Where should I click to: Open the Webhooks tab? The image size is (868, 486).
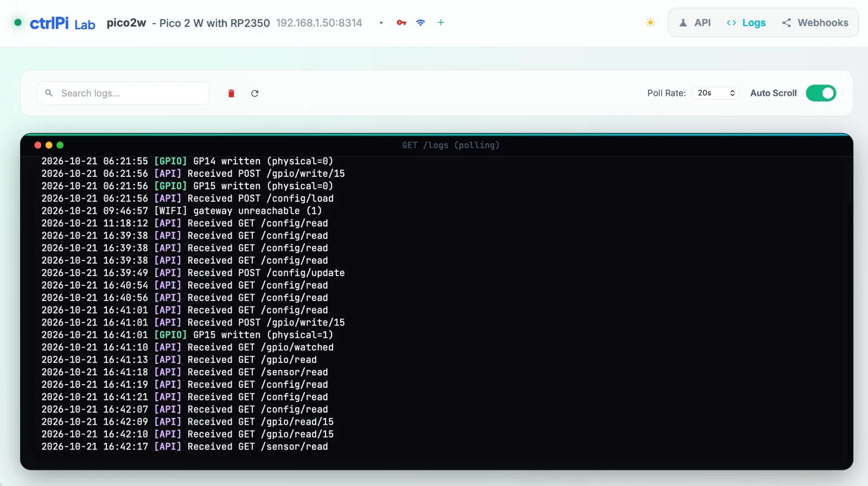tap(815, 23)
